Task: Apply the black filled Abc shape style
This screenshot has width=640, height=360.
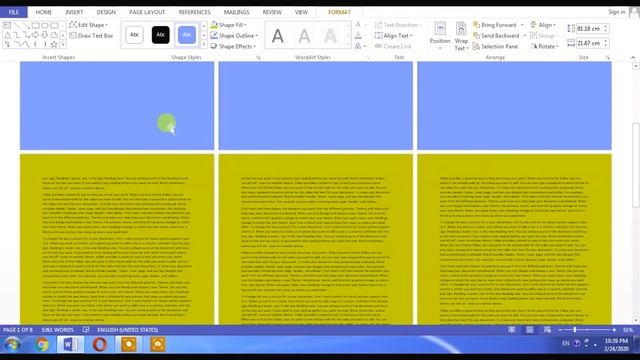Action: (160, 35)
